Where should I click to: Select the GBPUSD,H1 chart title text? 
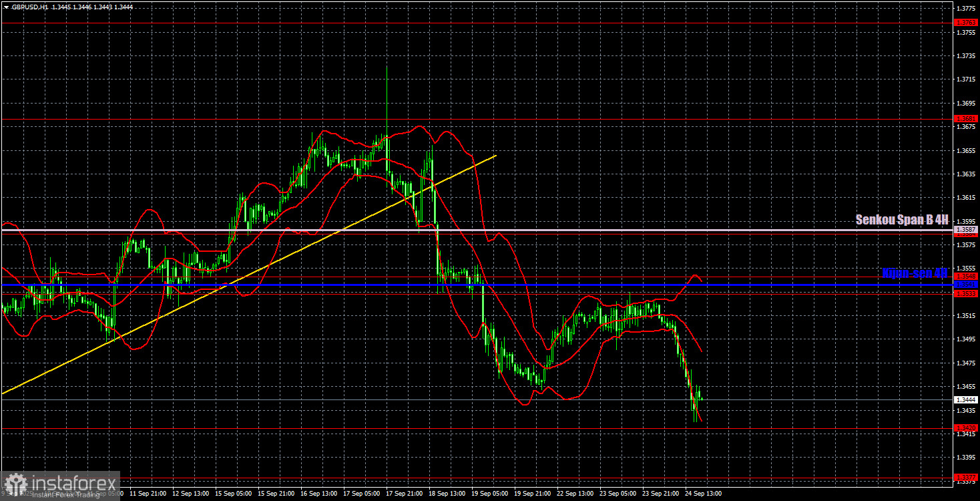click(29, 7)
